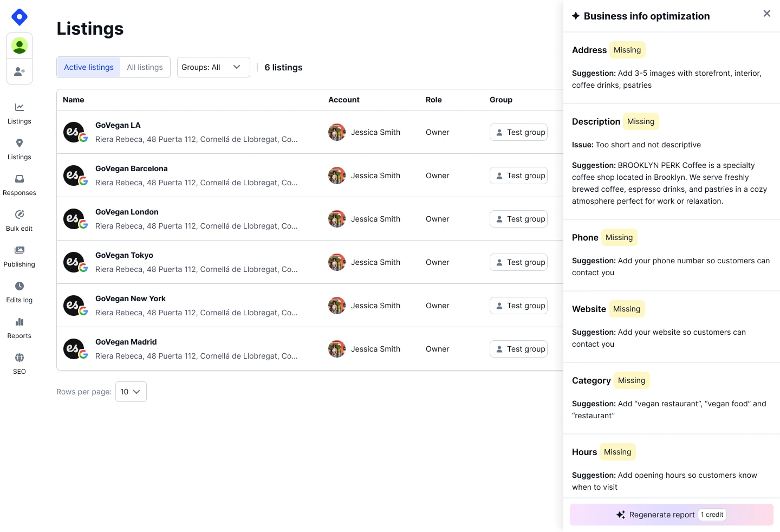
Task: Switch to the All listings tab
Action: (x=145, y=67)
